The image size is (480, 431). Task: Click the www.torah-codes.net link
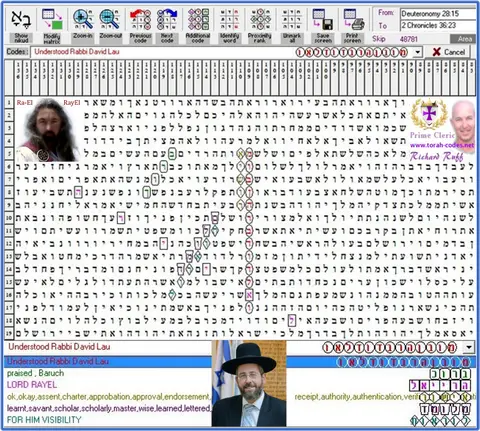click(x=442, y=145)
